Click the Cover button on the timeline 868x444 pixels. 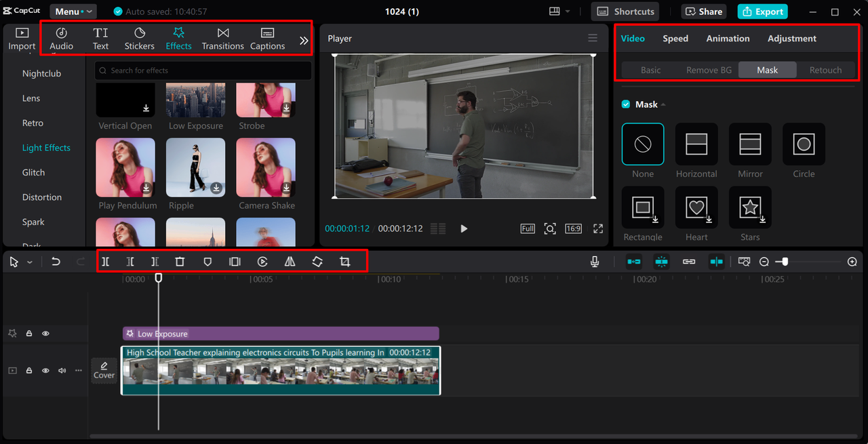click(104, 370)
